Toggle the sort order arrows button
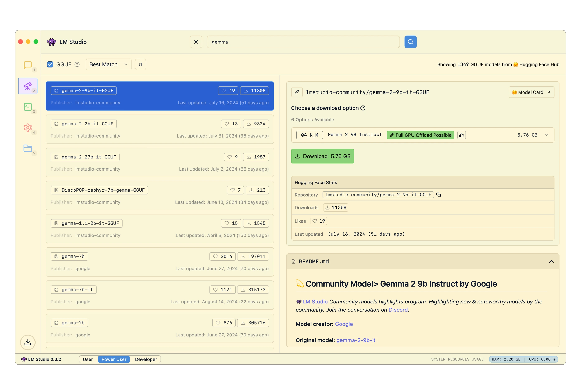This screenshot has height=392, width=581. coord(140,64)
